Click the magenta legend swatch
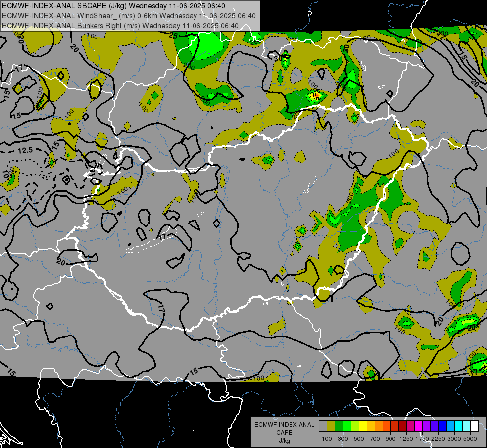Viewport: 487px width, 448px height. point(419,426)
